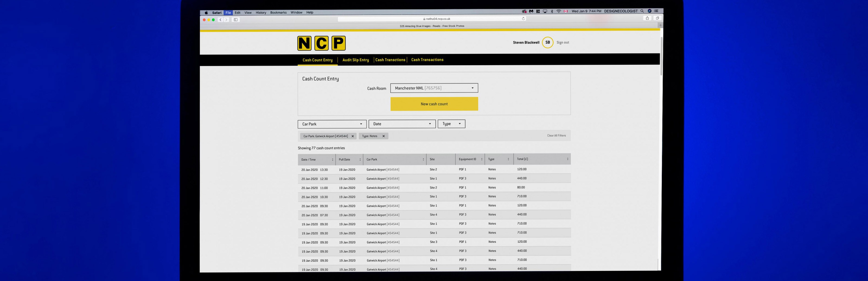Viewport: 868px width, 281px height.
Task: Click the Siri icon in menu bar
Action: [x=649, y=11]
